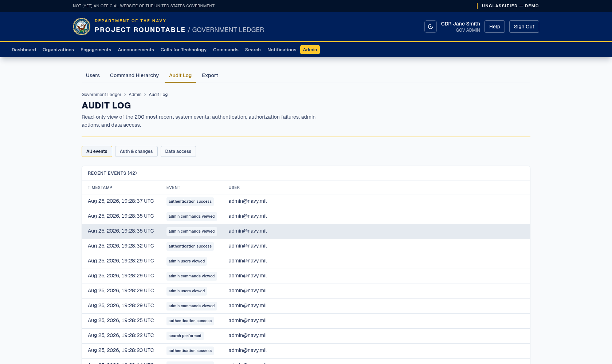
Task: Switch to the Export tab
Action: [x=210, y=75]
